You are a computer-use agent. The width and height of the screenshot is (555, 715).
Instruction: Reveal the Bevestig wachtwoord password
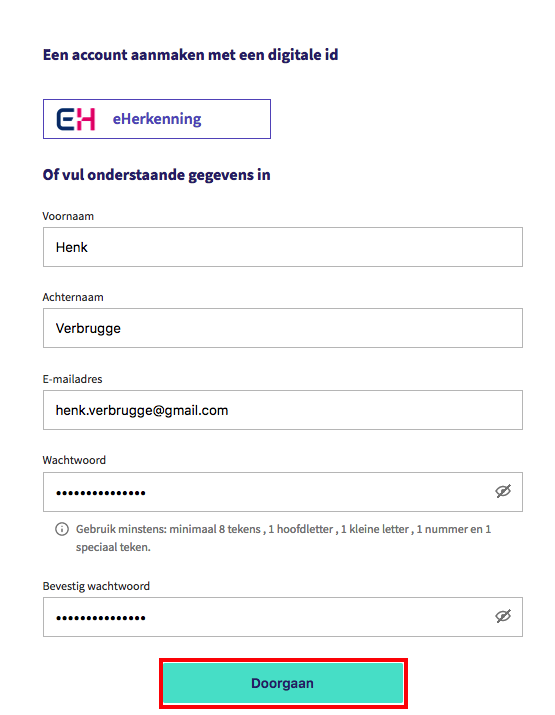(503, 617)
